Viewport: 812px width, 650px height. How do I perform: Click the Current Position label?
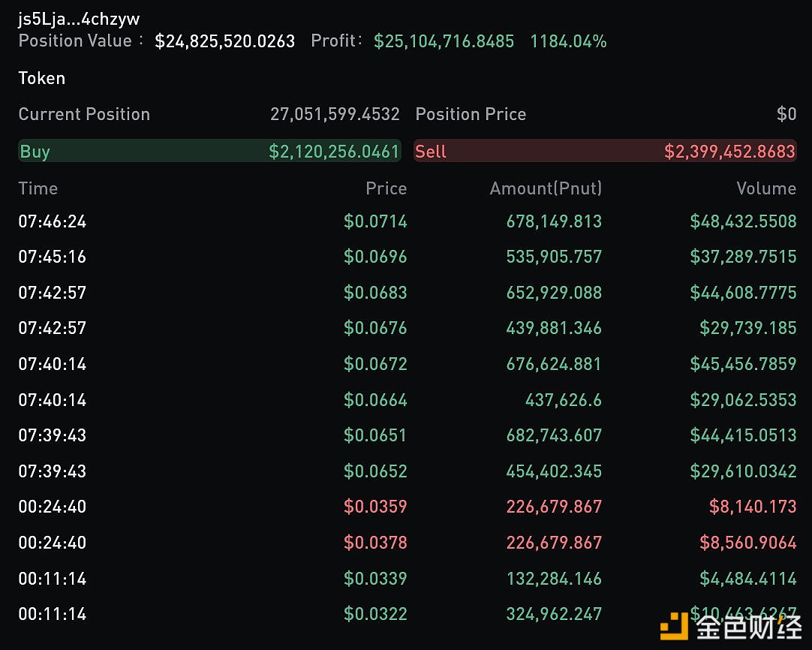click(84, 114)
